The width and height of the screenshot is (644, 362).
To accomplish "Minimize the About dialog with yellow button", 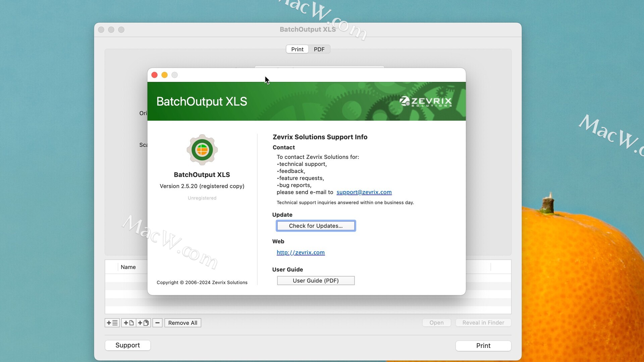I will (x=165, y=75).
